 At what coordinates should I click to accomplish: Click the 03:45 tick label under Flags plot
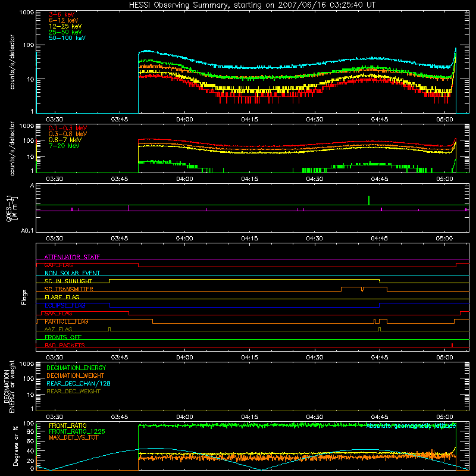tap(120, 358)
